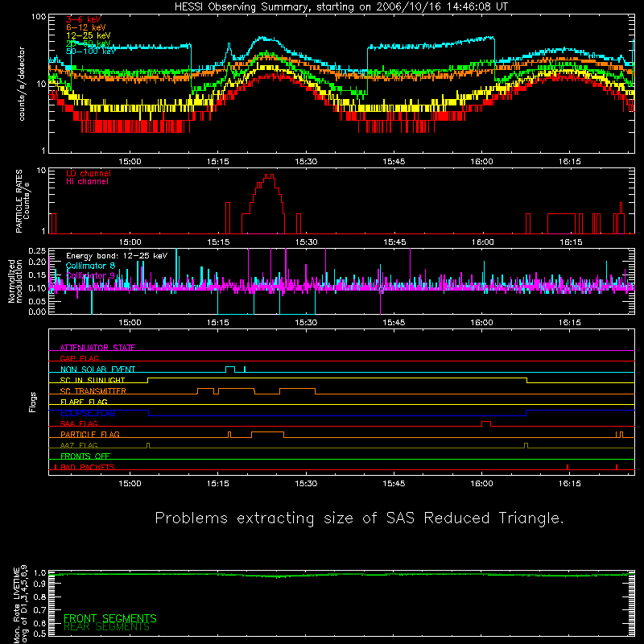
Task: Click '15:30' under the Flags plot
Action: (x=306, y=484)
